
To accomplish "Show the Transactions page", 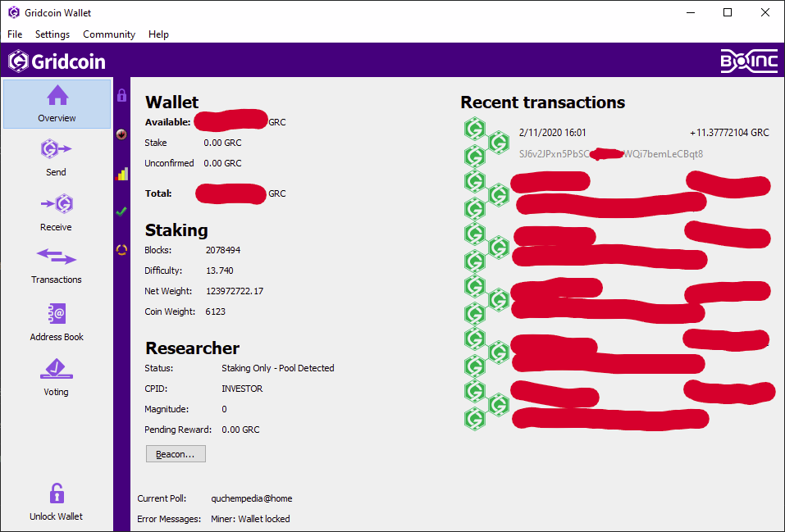I will tap(56, 266).
